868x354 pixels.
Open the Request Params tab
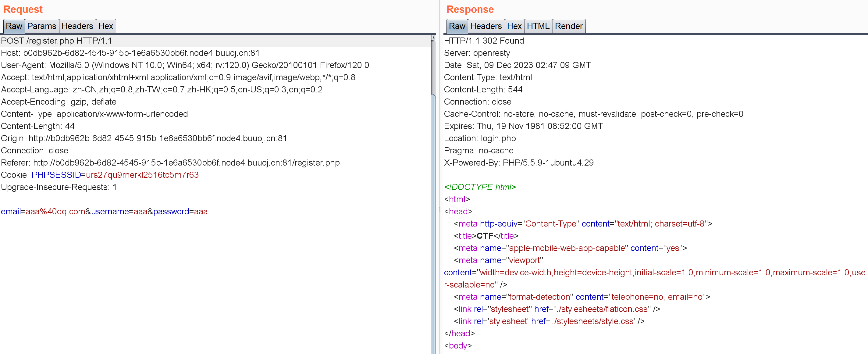[42, 26]
